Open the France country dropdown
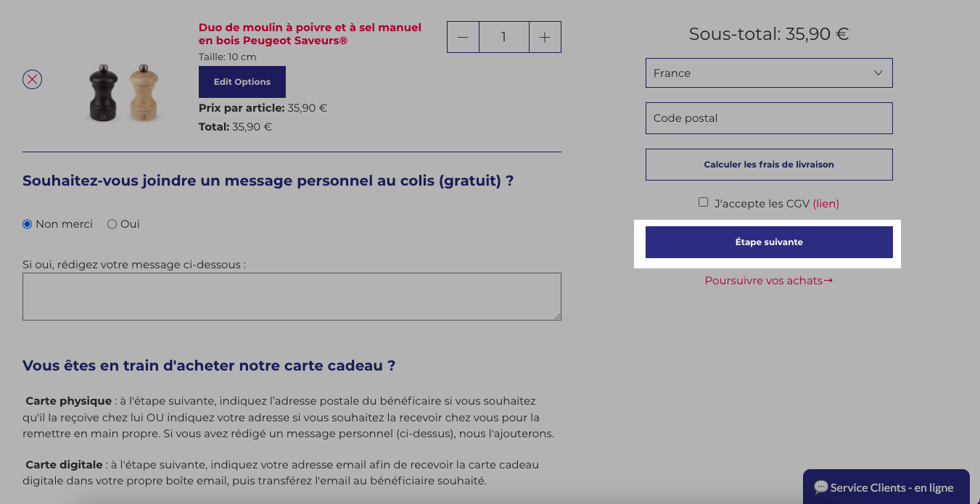980x504 pixels. click(769, 73)
